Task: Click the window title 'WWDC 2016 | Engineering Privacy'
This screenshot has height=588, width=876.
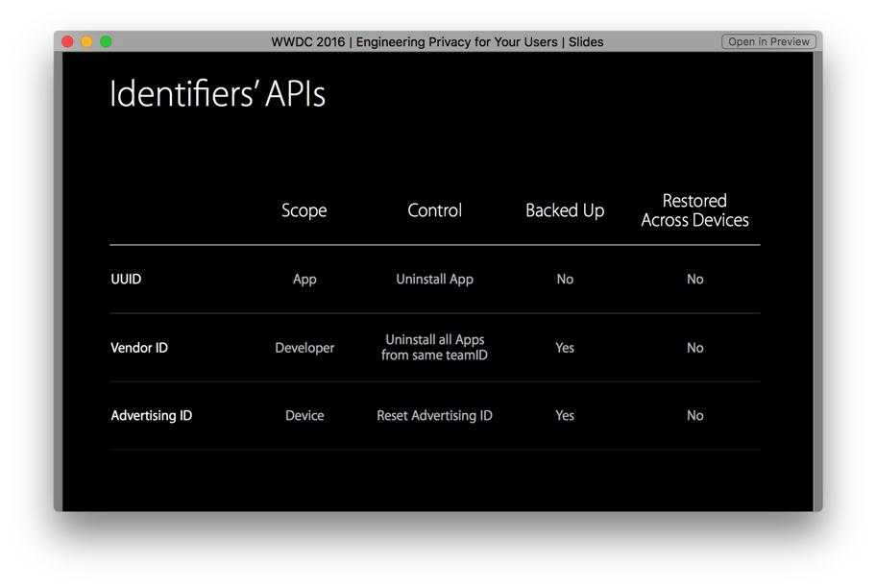Action: point(437,42)
